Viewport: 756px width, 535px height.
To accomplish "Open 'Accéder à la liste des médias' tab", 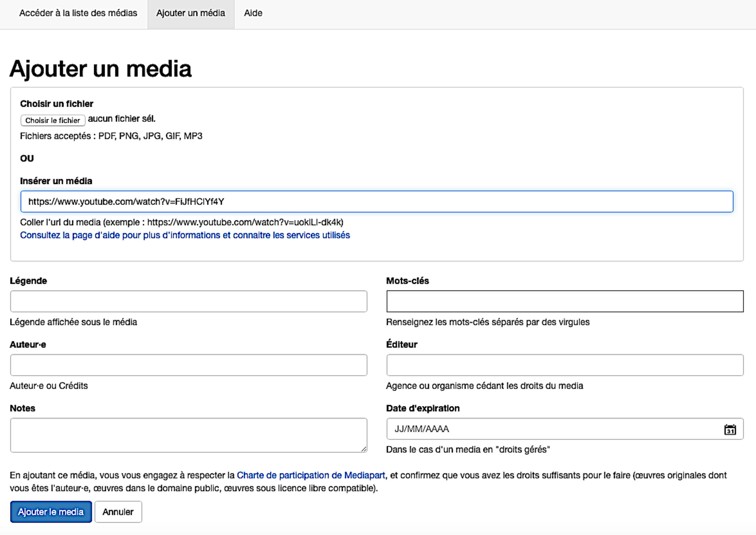I will (78, 13).
